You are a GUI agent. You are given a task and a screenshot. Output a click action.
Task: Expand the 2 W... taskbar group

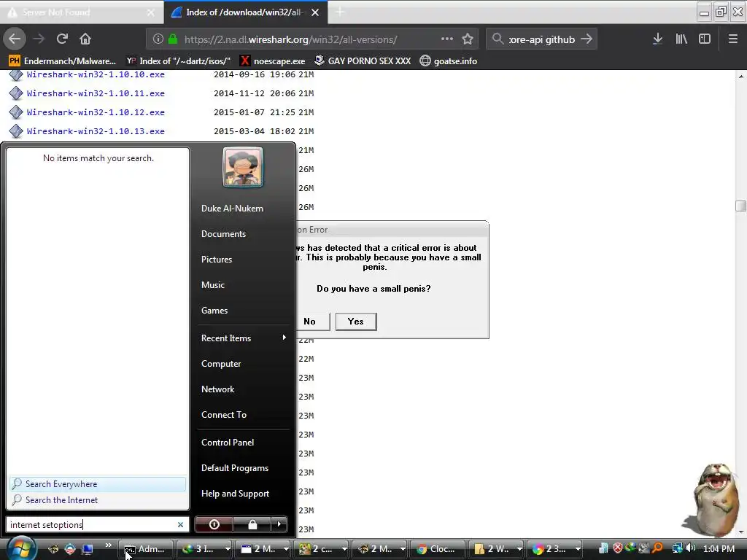pyautogui.click(x=519, y=549)
